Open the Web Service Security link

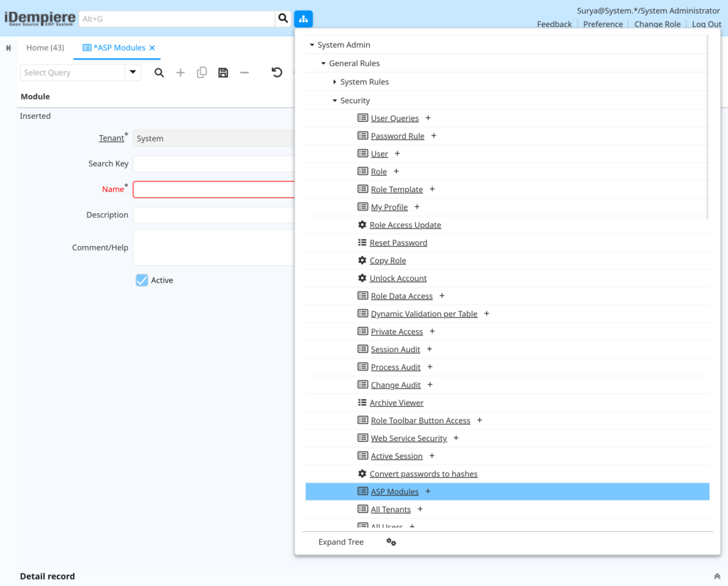pos(409,438)
